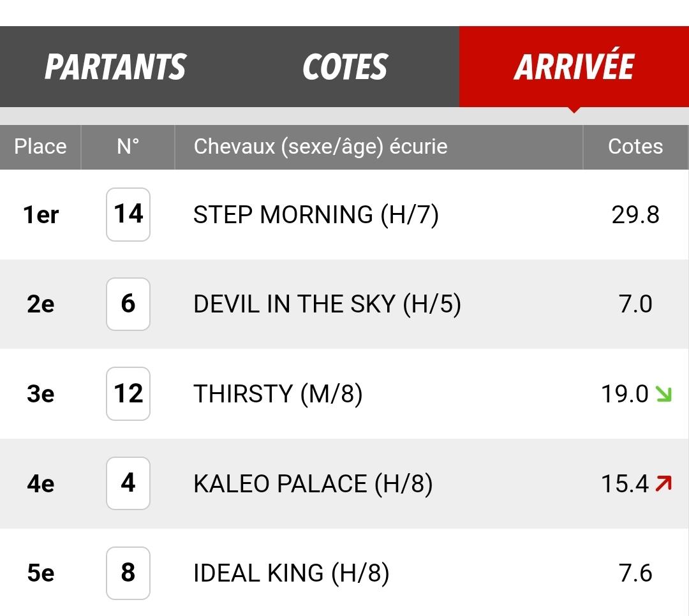Click green down arrow next to 19.0
The height and width of the screenshot is (616, 689).
click(x=663, y=393)
